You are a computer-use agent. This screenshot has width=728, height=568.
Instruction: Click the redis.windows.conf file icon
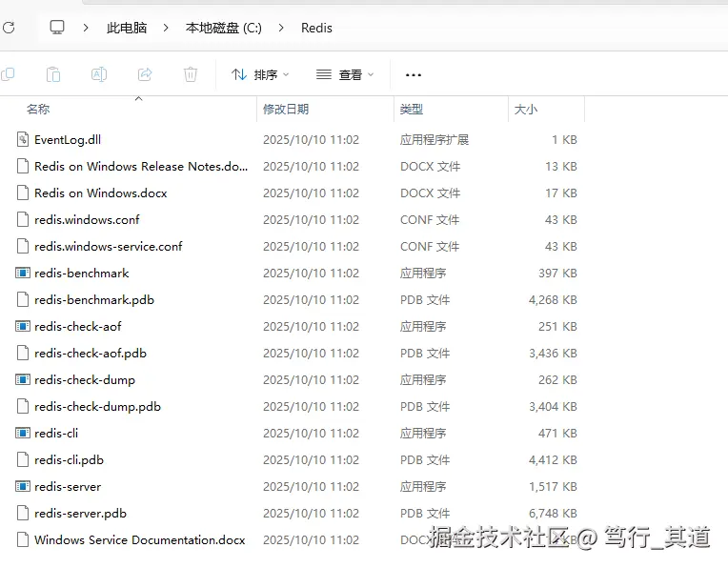click(23, 220)
